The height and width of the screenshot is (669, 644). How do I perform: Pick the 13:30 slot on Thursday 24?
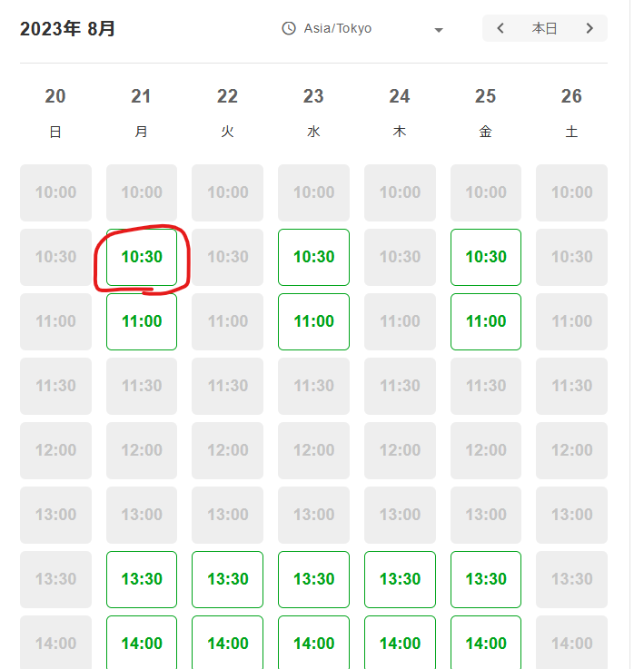[401, 579]
